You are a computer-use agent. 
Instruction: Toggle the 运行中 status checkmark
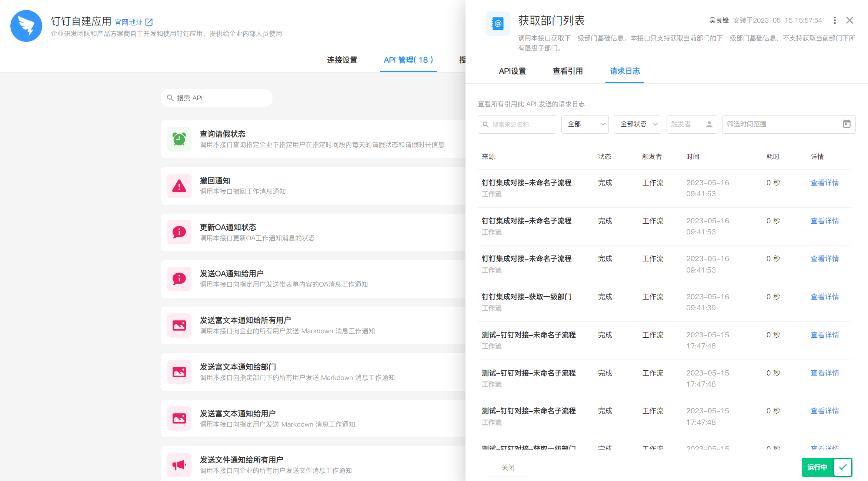843,467
